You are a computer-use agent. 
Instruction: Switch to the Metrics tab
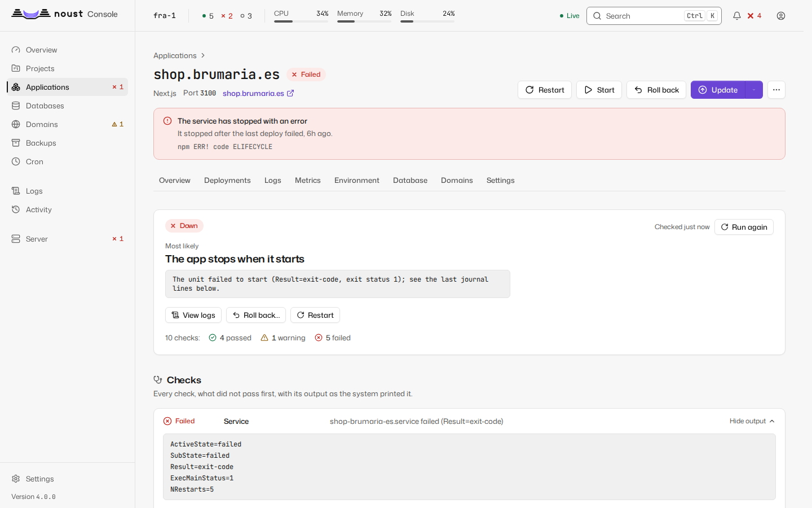308,180
